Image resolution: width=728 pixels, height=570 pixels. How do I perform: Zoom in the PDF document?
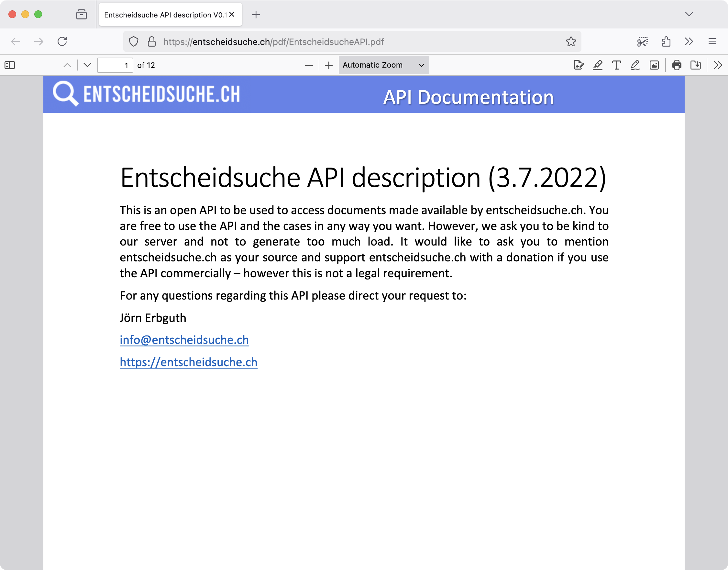point(329,65)
